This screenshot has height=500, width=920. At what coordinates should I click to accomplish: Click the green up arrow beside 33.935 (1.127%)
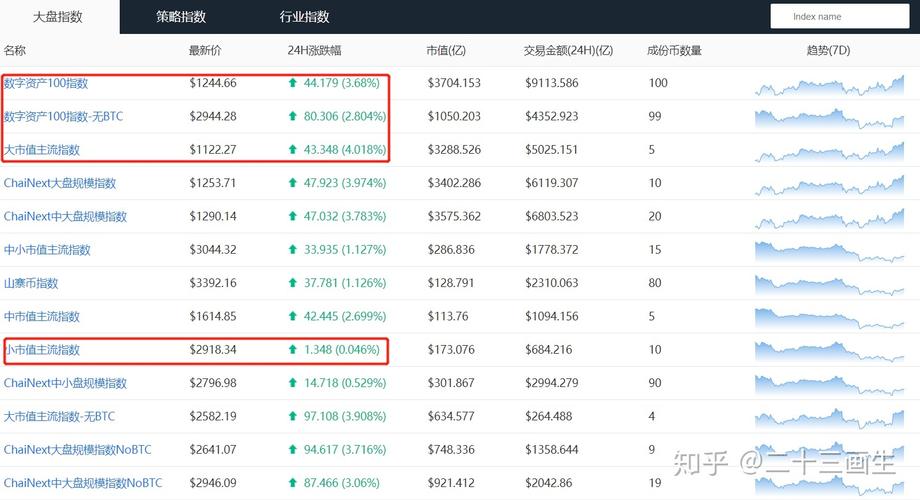point(293,249)
